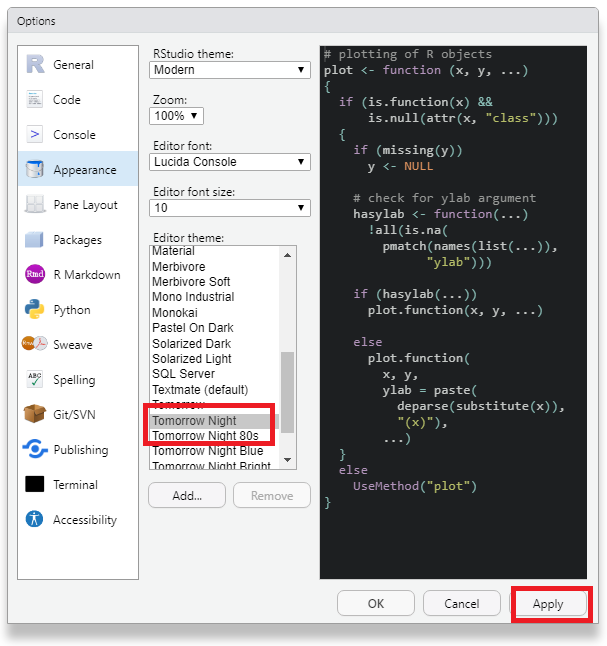Image resolution: width=607 pixels, height=646 pixels.
Task: Select Tomorrow Night 80s theme
Action: (214, 436)
